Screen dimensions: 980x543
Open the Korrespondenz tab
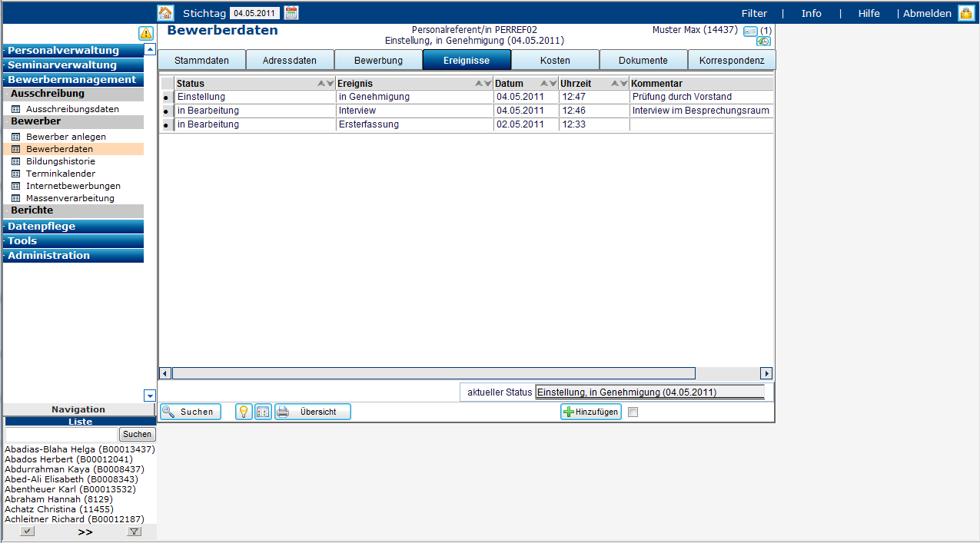(x=732, y=60)
